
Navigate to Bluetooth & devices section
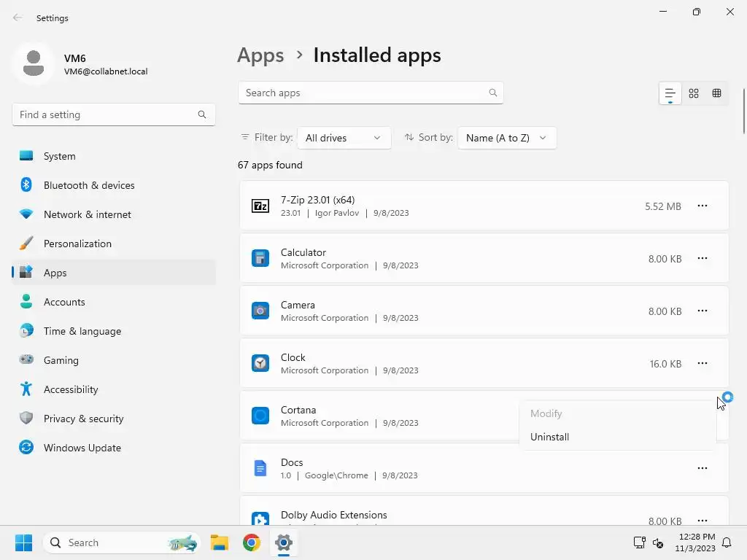[88, 185]
